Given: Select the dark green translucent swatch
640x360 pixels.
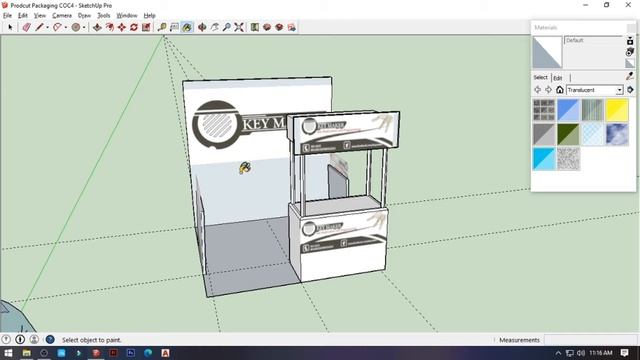Looking at the screenshot, I should tap(568, 134).
